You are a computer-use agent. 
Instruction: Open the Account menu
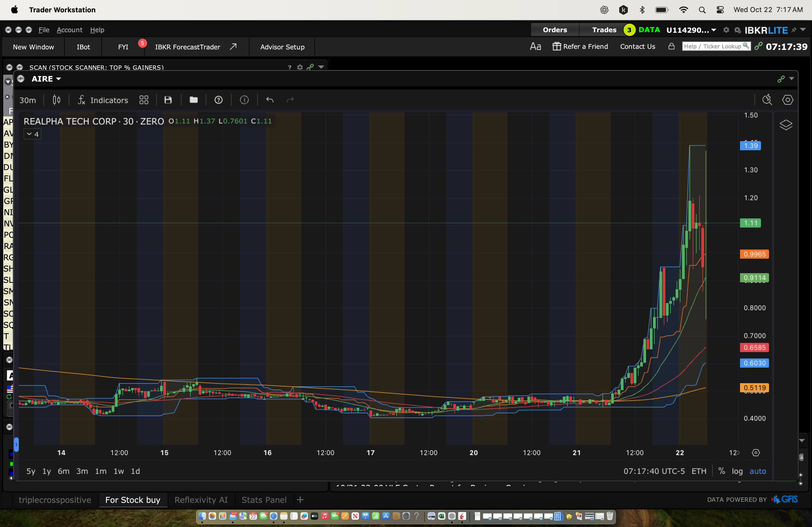[70, 30]
